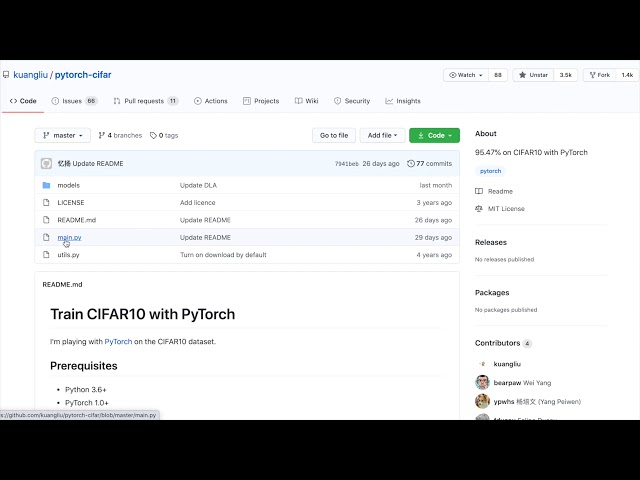Click the utils.py file icon
The image size is (640, 480).
click(x=46, y=255)
